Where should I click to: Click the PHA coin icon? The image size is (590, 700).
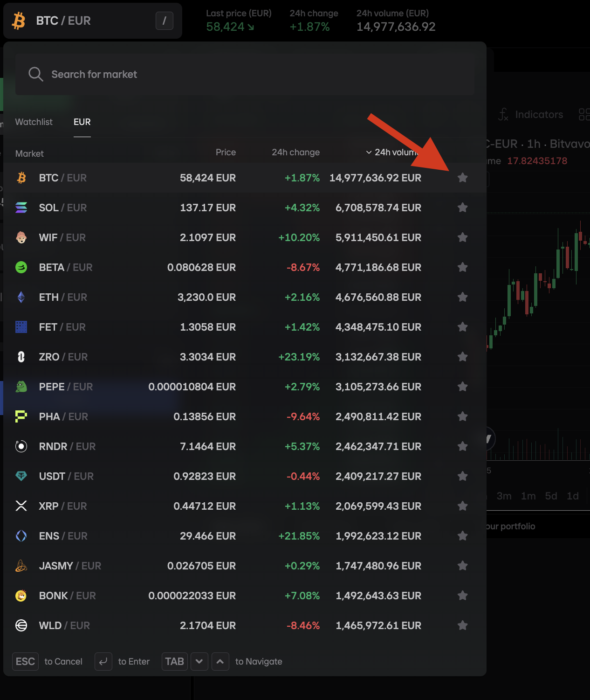click(21, 416)
